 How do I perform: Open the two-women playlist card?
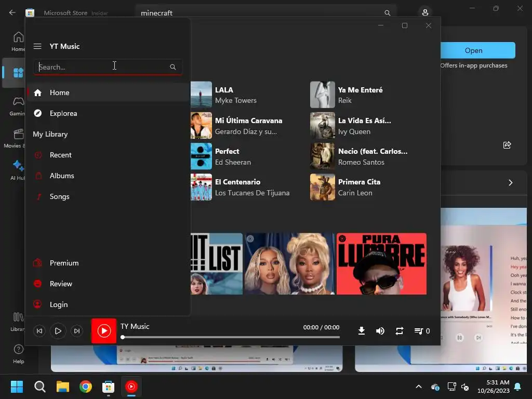click(x=289, y=263)
